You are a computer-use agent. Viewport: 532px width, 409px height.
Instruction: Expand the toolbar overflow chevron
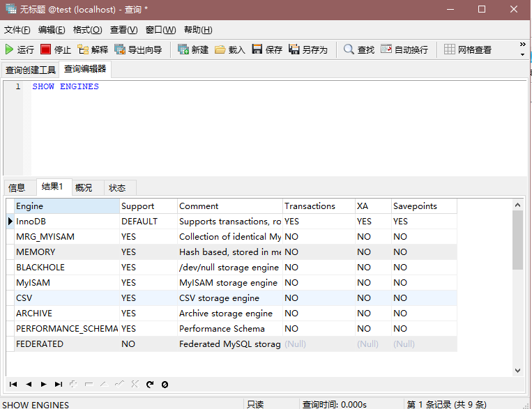[x=522, y=45]
